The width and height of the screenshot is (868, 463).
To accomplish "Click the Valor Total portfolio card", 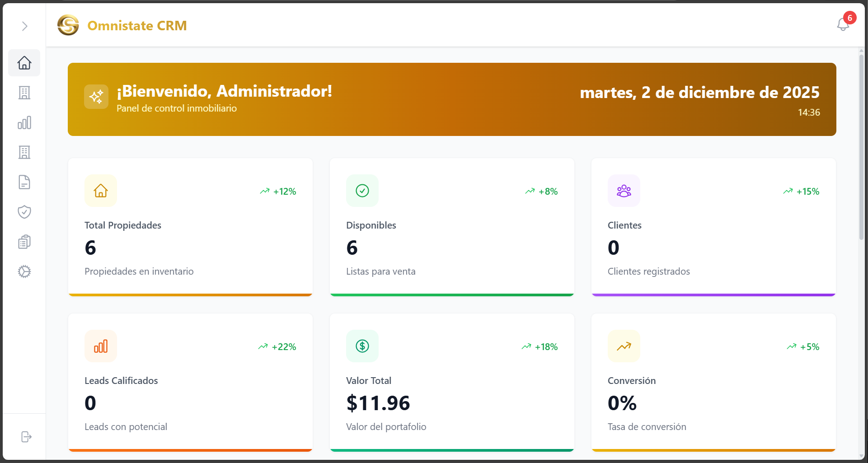I will coord(451,382).
